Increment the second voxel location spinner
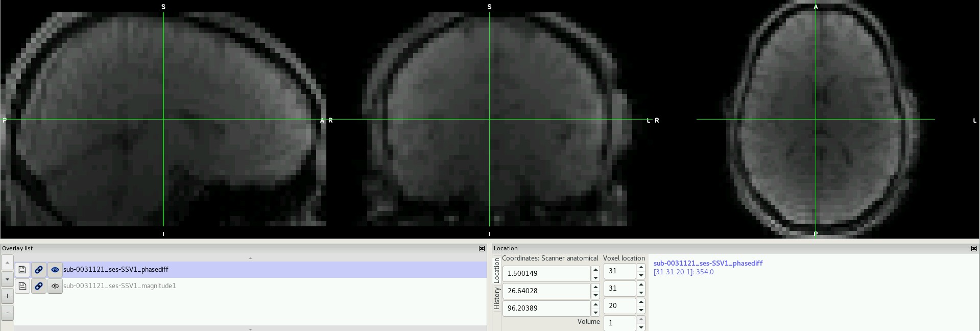980x331 pixels. (641, 285)
